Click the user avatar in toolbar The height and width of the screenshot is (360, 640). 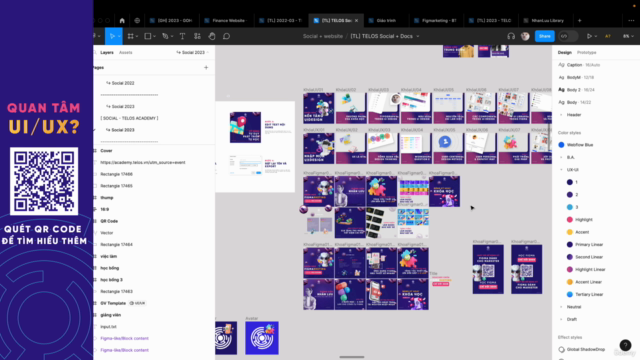pyautogui.click(x=525, y=36)
